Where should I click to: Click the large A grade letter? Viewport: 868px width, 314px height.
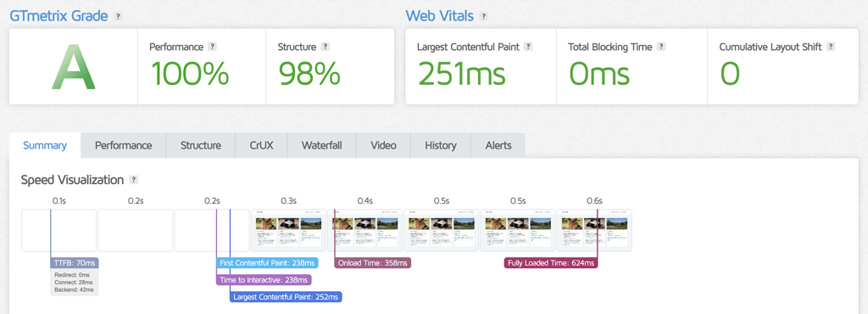[x=74, y=66]
